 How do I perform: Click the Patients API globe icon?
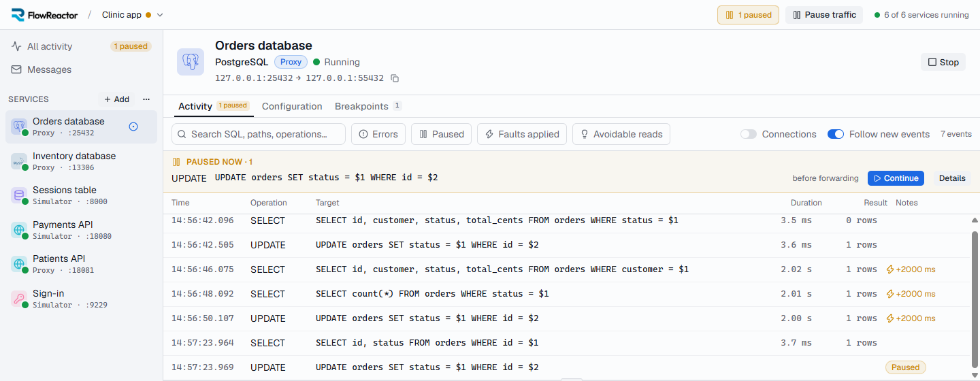[18, 264]
